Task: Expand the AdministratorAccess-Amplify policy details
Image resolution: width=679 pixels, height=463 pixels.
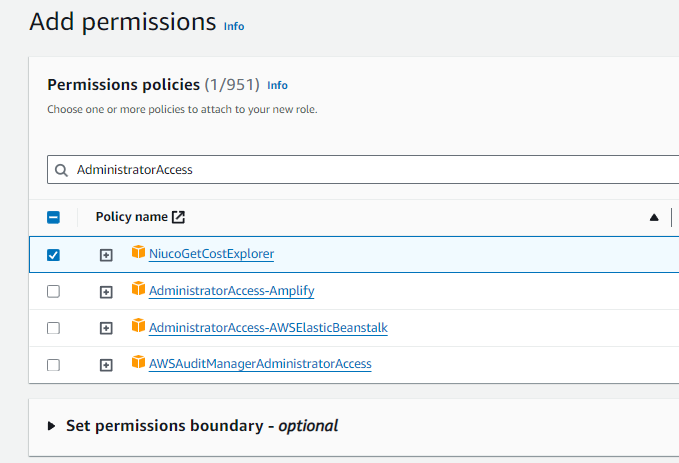Action: coord(106,292)
